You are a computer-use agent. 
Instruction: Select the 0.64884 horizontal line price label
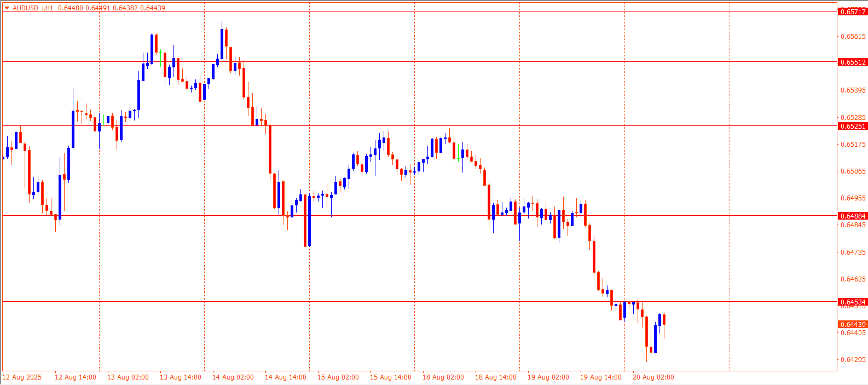click(853, 216)
